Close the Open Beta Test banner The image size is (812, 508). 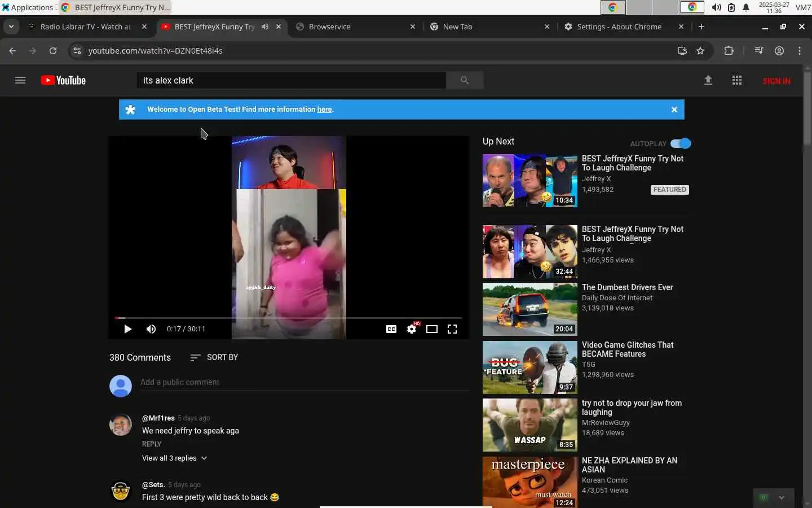point(674,110)
